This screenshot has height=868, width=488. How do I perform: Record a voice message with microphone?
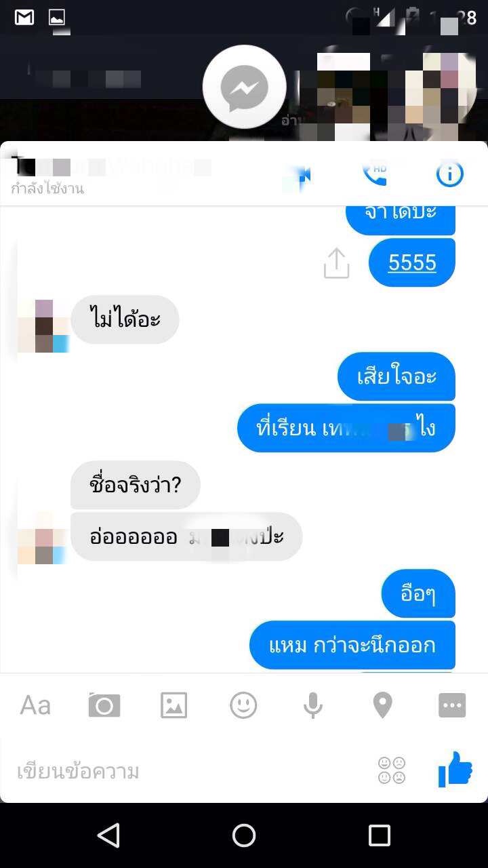pyautogui.click(x=312, y=705)
